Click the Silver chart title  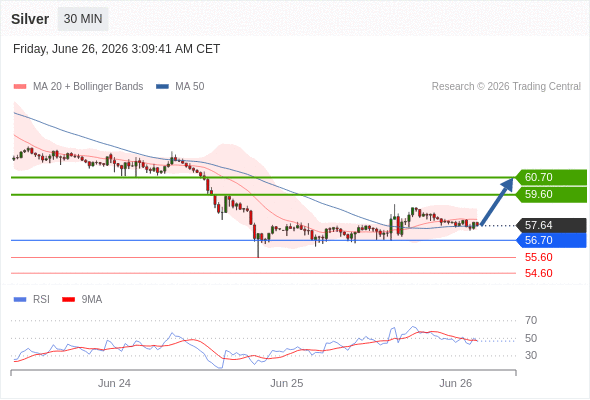coord(30,19)
